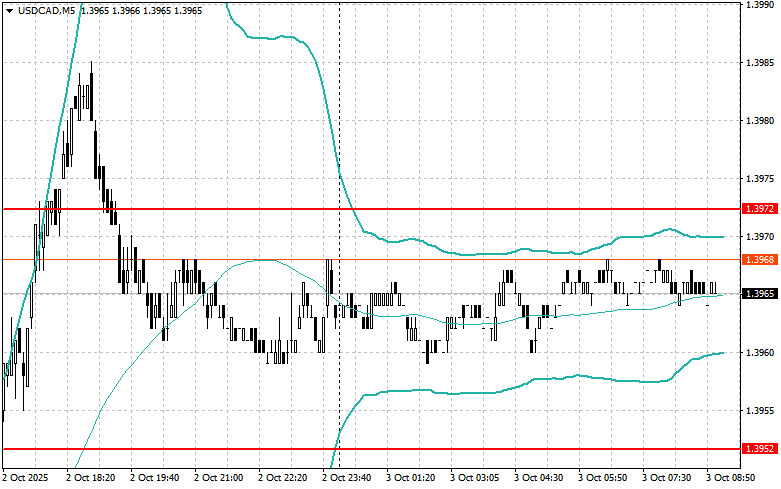Click the 1.3970 price axis value
The height and width of the screenshot is (489, 781).
(760, 236)
